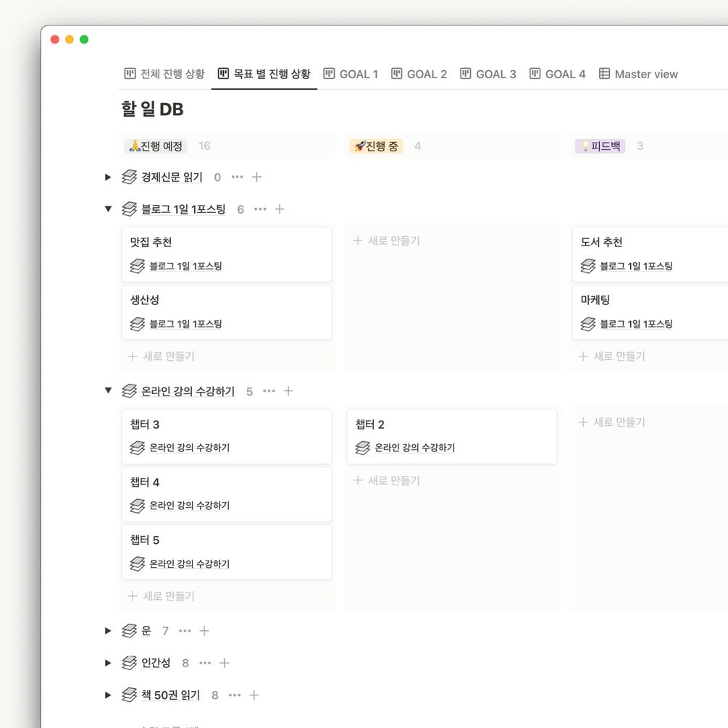Viewport: 728px width, 728px height.
Task: Open more options for 책 50권 읽기 group
Action: [x=235, y=695]
